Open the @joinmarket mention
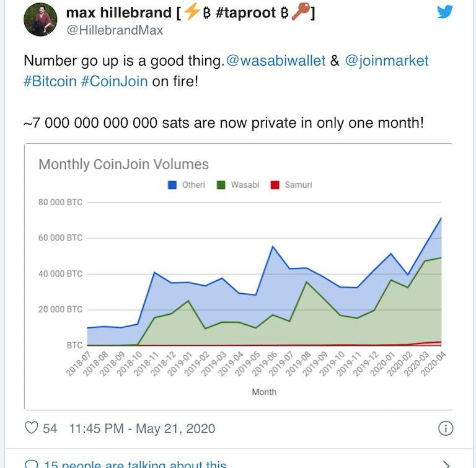Image resolution: width=476 pixels, height=468 pixels. 387,60
